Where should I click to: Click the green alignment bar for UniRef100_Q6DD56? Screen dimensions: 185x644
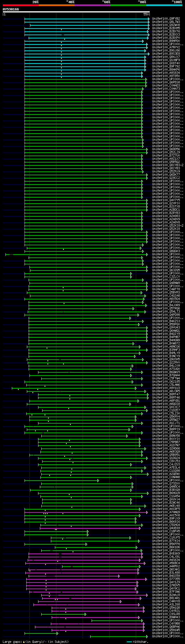tap(86, 149)
